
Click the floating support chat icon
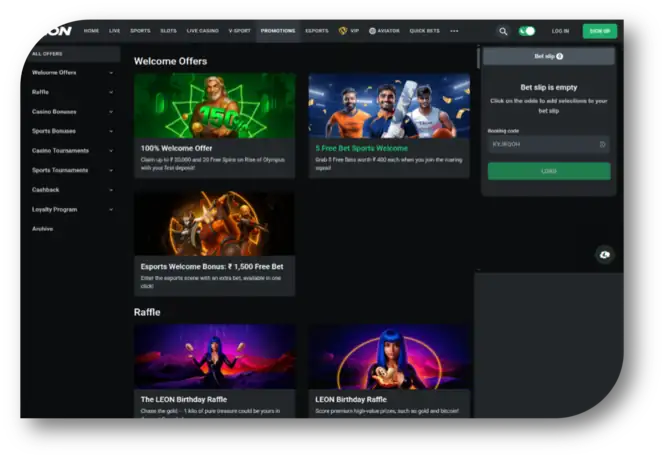[x=604, y=255]
